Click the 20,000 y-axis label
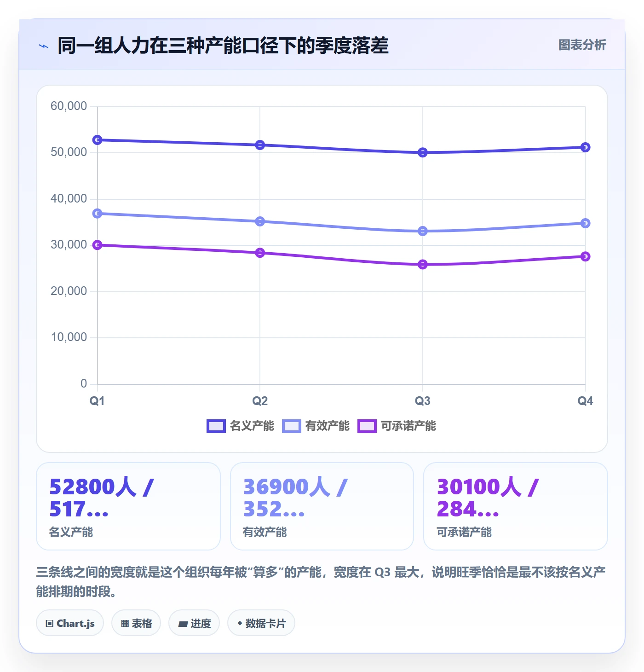Viewport: 644px width, 672px height. 69,291
